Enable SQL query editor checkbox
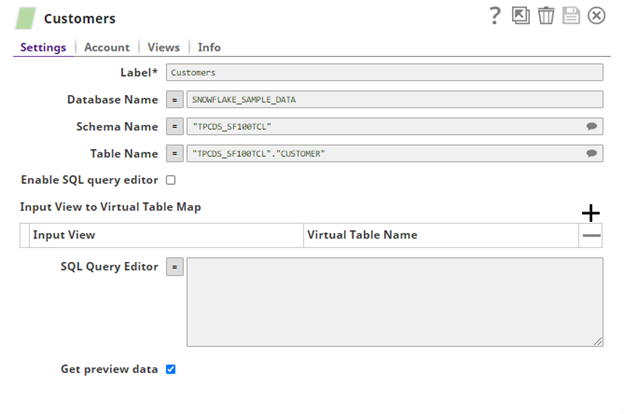This screenshot has width=624, height=414. [x=171, y=180]
